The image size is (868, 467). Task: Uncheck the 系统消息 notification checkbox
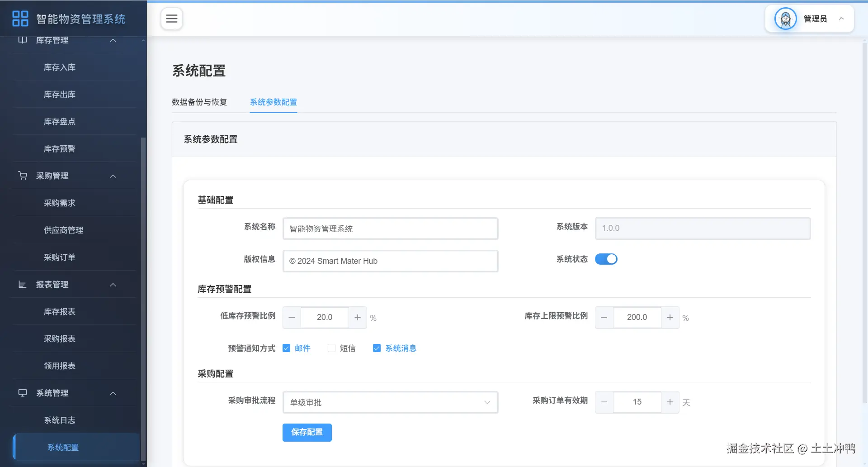coord(377,348)
